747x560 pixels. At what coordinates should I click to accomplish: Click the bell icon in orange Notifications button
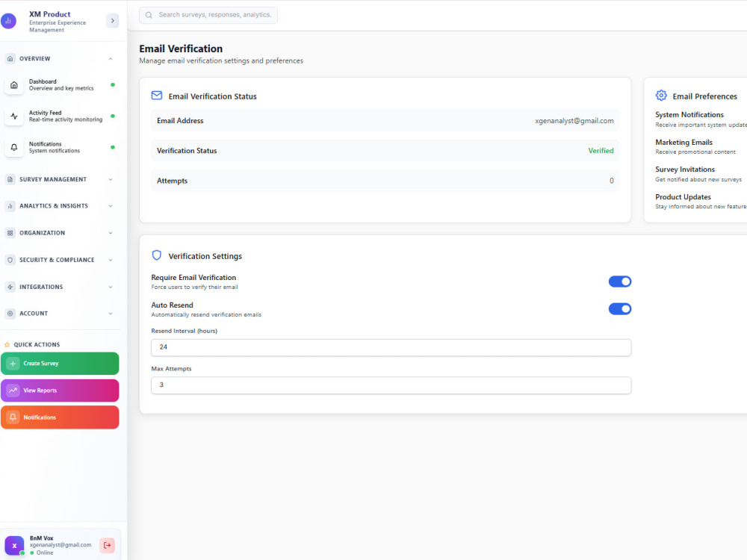tap(13, 417)
